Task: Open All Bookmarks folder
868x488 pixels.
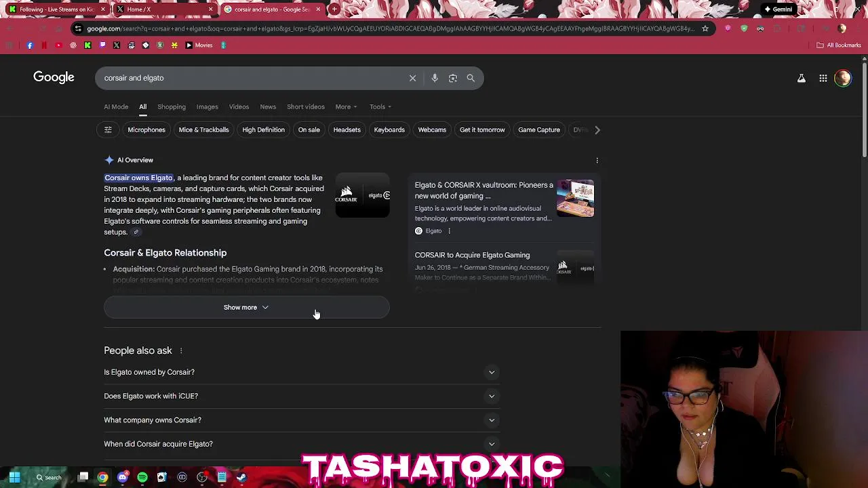Action: click(839, 45)
